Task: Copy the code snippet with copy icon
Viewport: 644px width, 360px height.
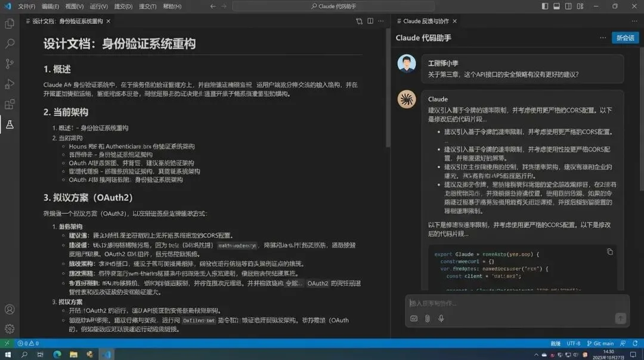Action: (610, 252)
